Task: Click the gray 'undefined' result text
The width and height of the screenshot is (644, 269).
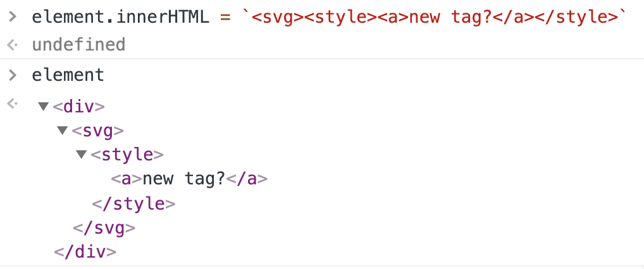Action: pos(78,45)
